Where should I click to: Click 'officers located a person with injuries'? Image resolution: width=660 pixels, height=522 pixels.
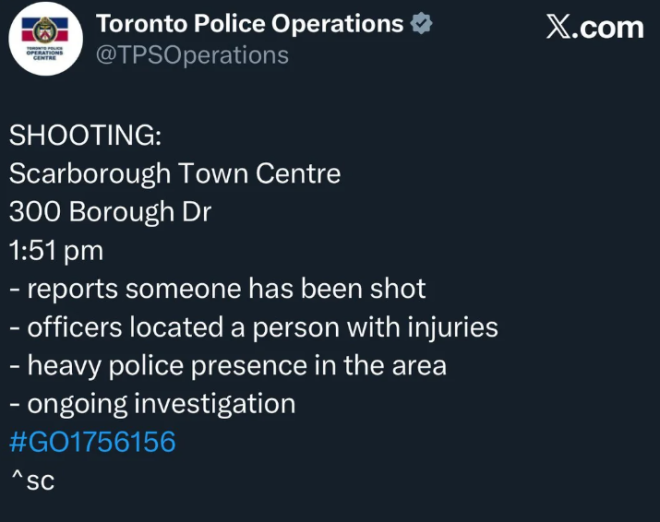(x=254, y=327)
